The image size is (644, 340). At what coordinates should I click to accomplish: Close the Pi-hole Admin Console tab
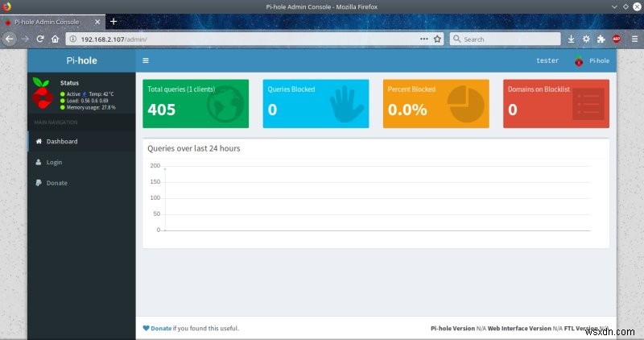97,22
